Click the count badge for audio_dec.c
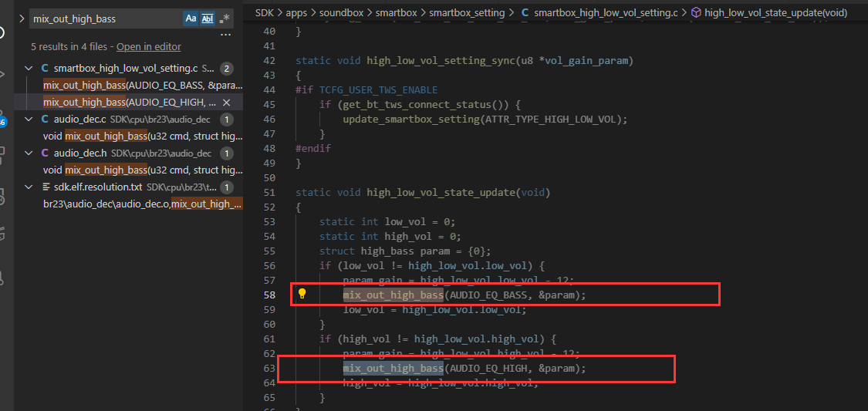This screenshot has height=411, width=868. point(226,119)
